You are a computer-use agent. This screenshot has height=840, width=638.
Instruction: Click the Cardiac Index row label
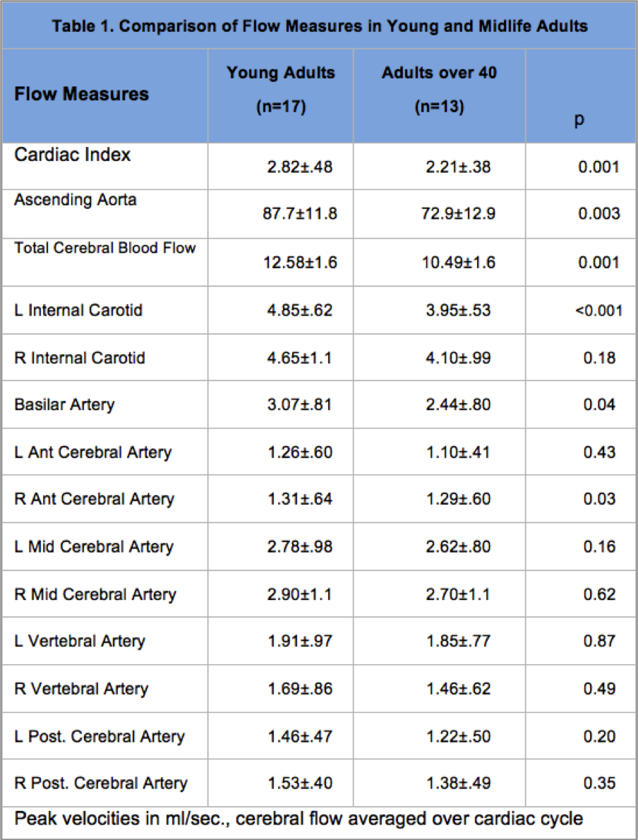(x=73, y=155)
